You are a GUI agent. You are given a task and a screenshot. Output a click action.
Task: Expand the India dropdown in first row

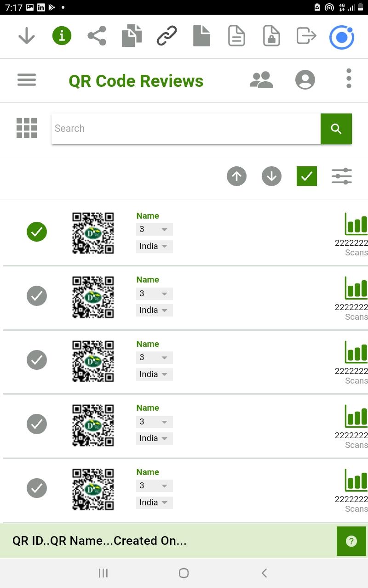(x=155, y=246)
